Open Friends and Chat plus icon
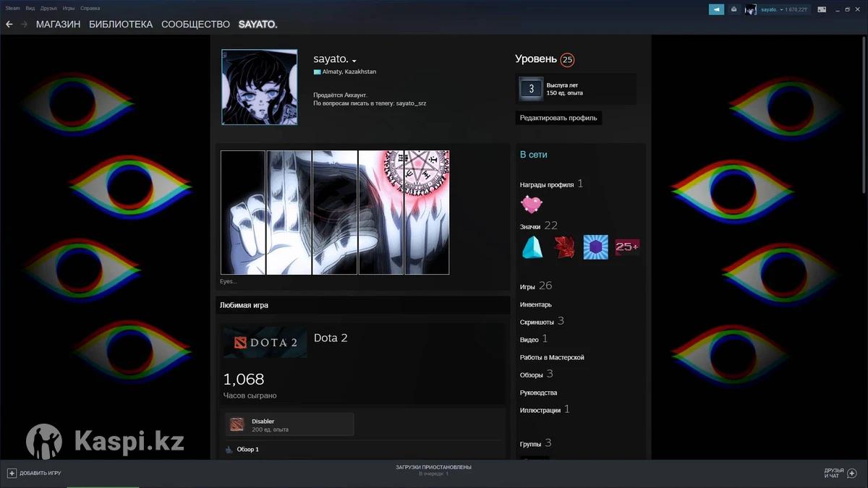Viewport: 868px width, 488px height. (x=851, y=473)
